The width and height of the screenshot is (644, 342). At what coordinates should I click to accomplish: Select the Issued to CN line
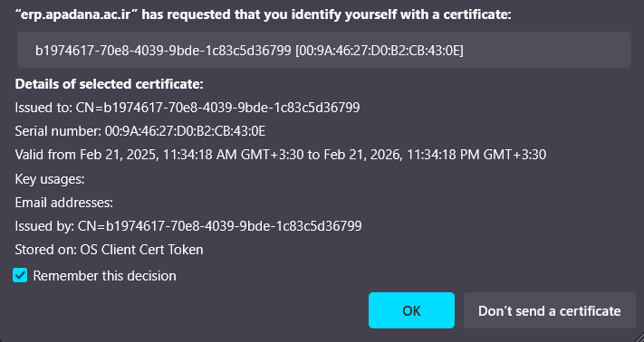click(x=187, y=108)
